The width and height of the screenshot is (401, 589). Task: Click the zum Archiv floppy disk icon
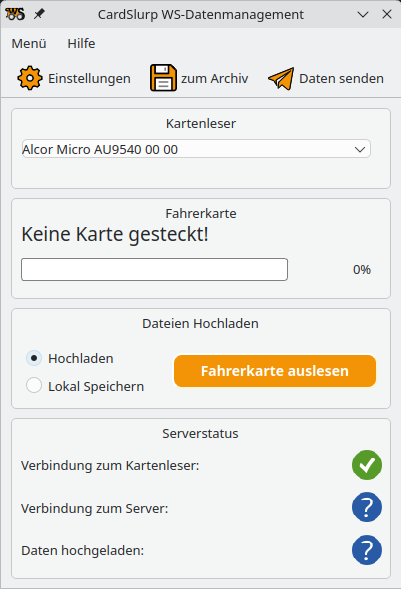pyautogui.click(x=163, y=78)
